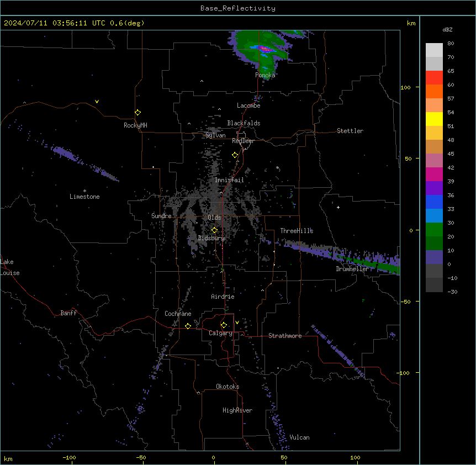Click the yellow diamond marker below RedDeer

click(x=235, y=155)
